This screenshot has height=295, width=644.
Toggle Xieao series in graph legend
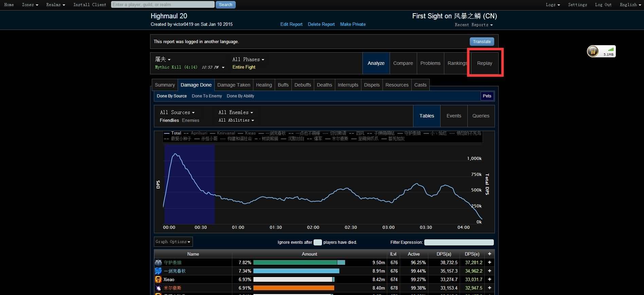[x=247, y=133]
